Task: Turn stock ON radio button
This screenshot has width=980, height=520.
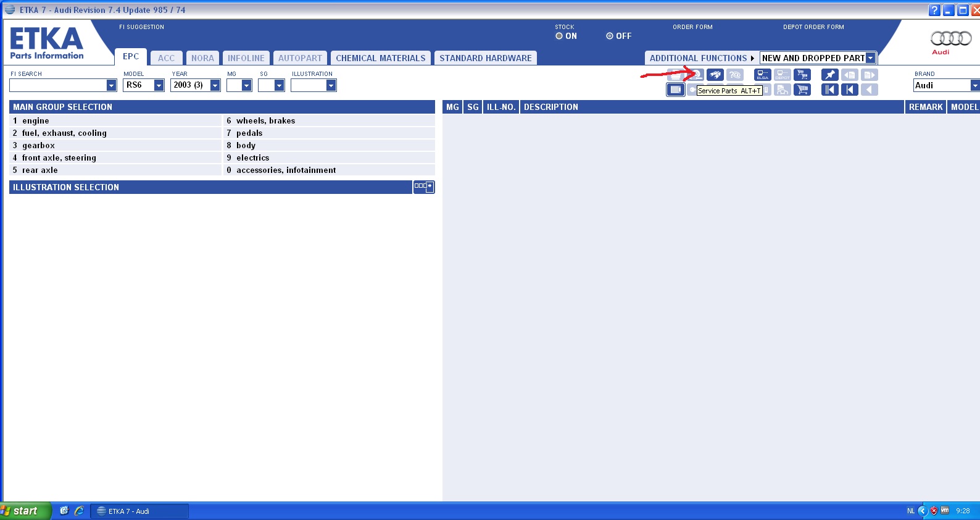Action: 559,36
